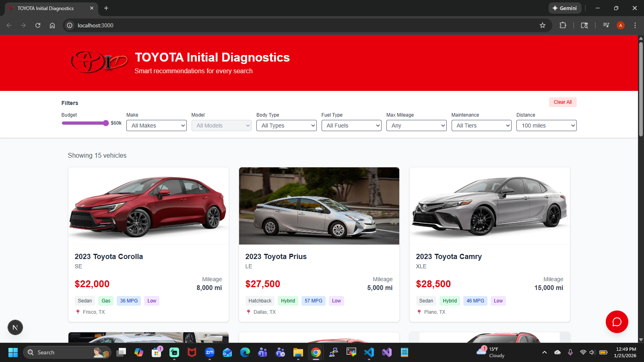Expand the Fuel Type All Fuels dropdown

point(351,125)
